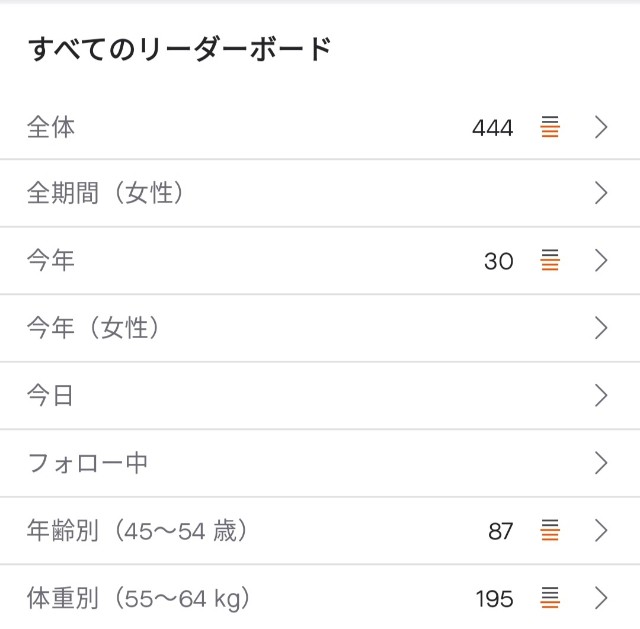Screen dimensions: 640x629
Task: Select the 今年（女性） entry
Action: [320, 328]
